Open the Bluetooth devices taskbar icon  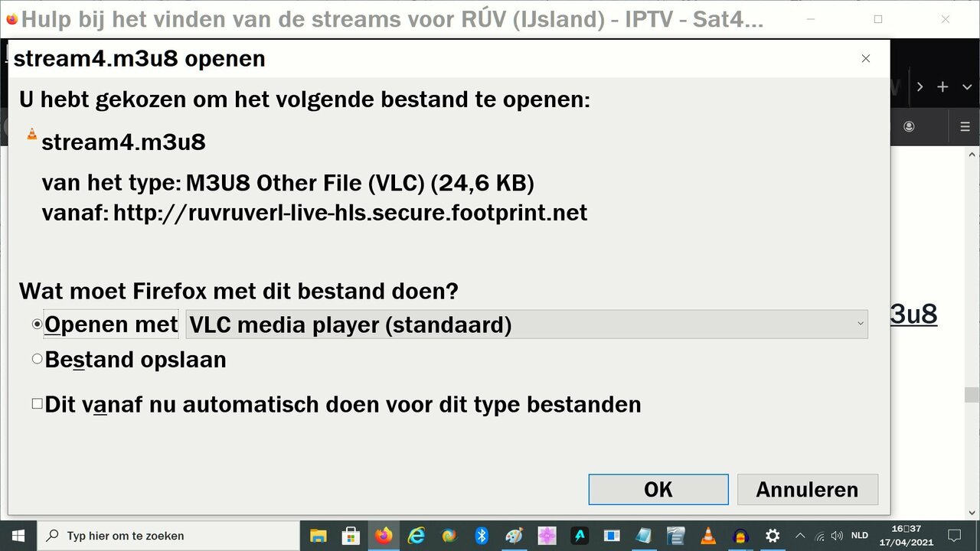point(482,536)
